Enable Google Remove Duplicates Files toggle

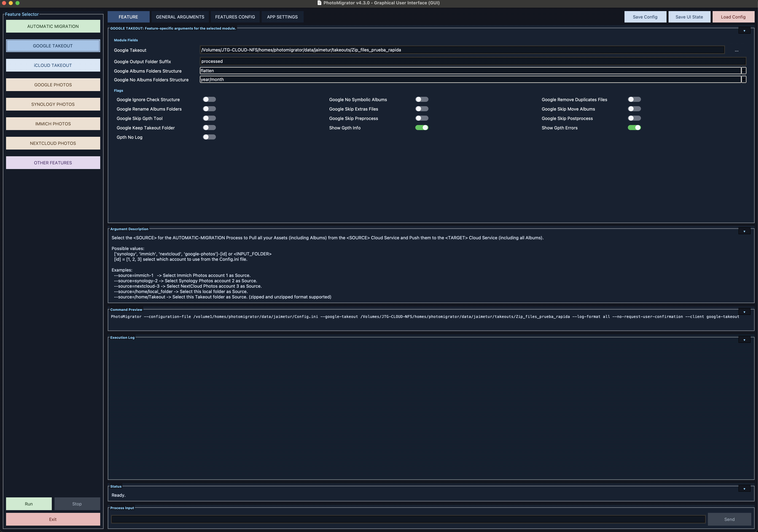coord(634,99)
